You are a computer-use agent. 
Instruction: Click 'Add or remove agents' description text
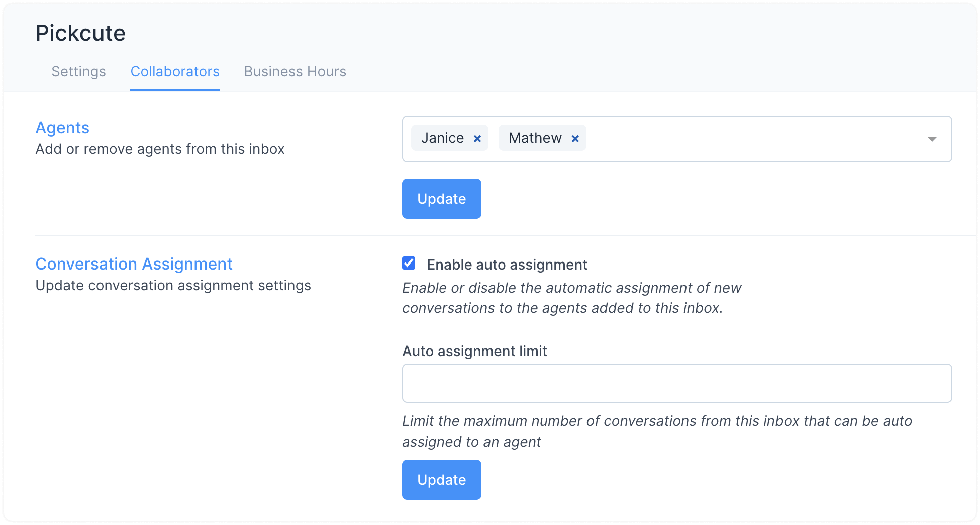tap(160, 149)
